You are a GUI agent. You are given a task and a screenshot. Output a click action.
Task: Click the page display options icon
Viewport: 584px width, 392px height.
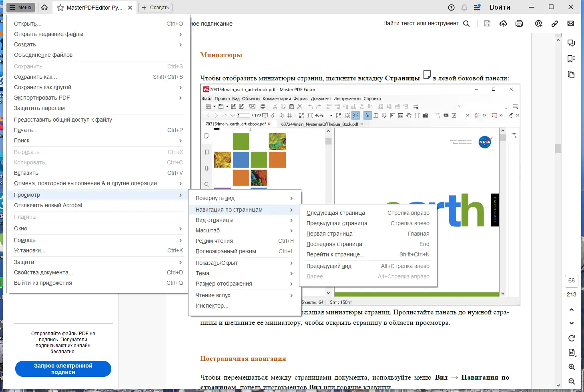point(572,352)
